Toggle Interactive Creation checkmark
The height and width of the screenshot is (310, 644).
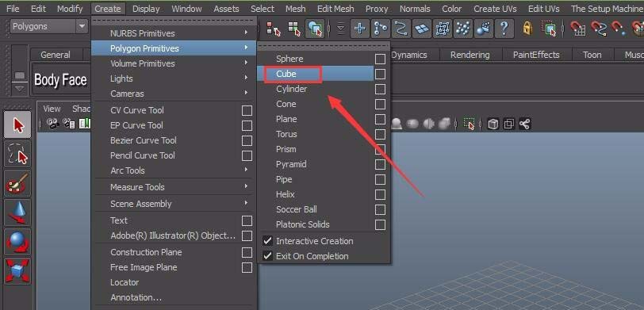[268, 241]
